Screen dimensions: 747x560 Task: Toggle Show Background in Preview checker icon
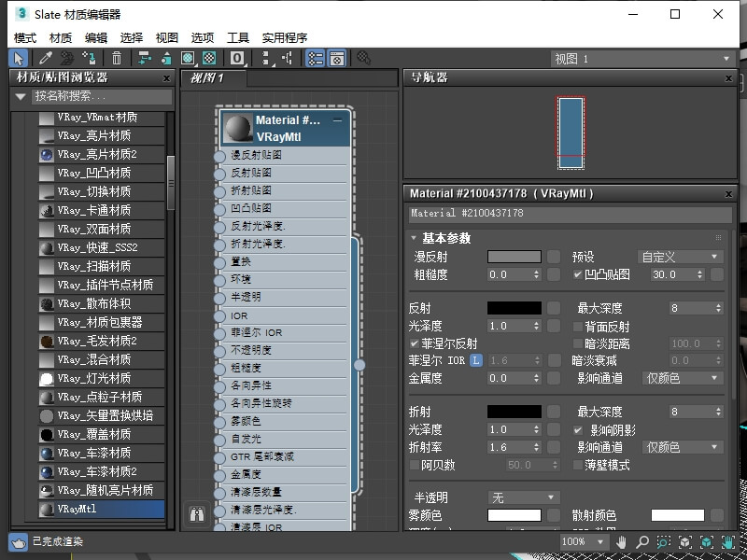(209, 59)
